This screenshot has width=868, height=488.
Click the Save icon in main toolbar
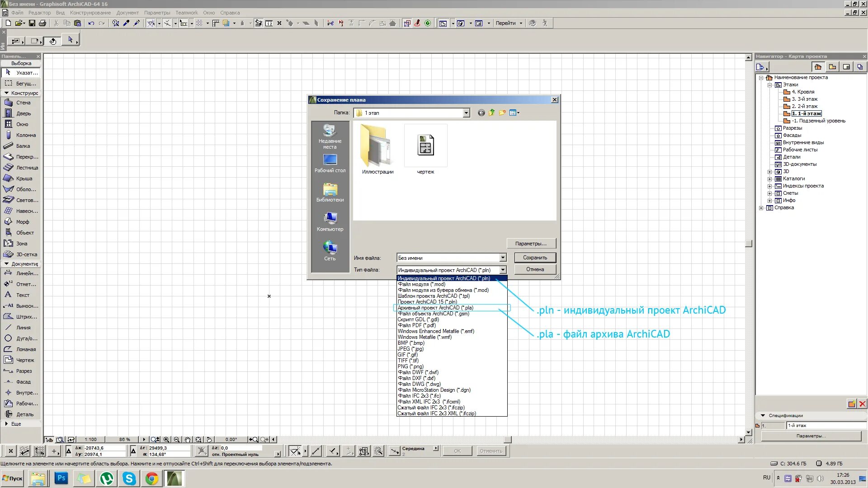coord(32,23)
